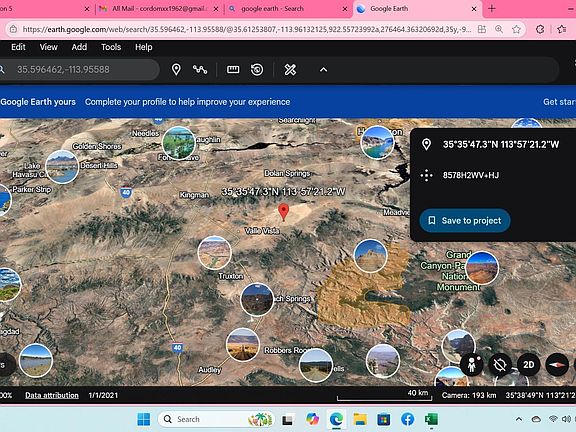
Task: Click the plus code dots icon in panel
Action: point(426,175)
